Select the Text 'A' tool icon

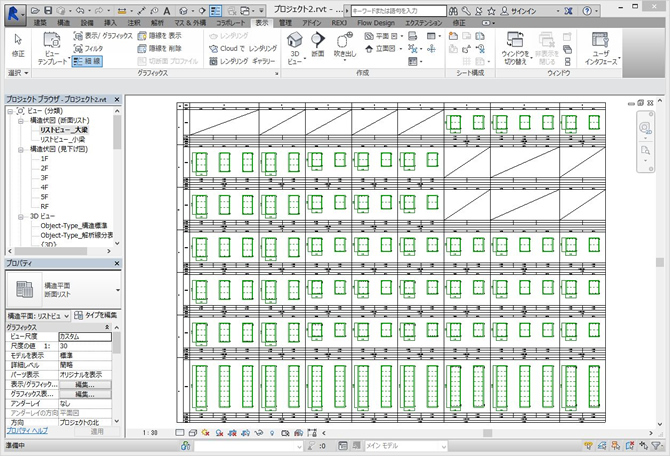pyautogui.click(x=167, y=11)
